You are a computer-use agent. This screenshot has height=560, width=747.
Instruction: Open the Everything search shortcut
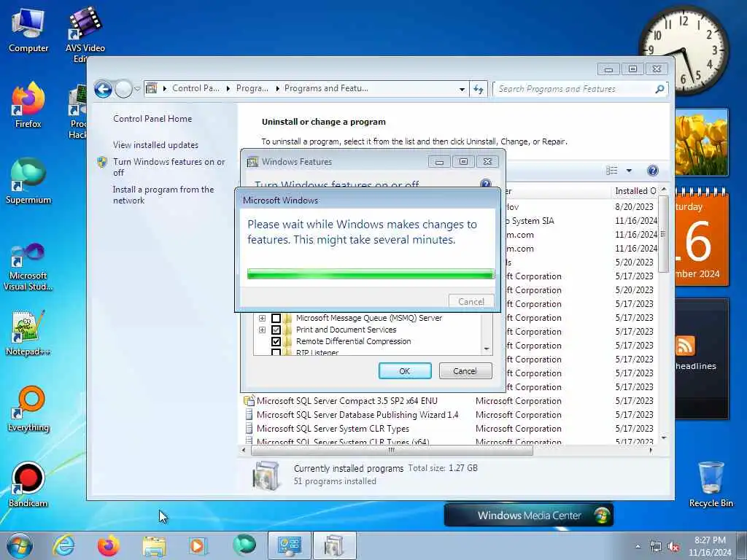(28, 408)
